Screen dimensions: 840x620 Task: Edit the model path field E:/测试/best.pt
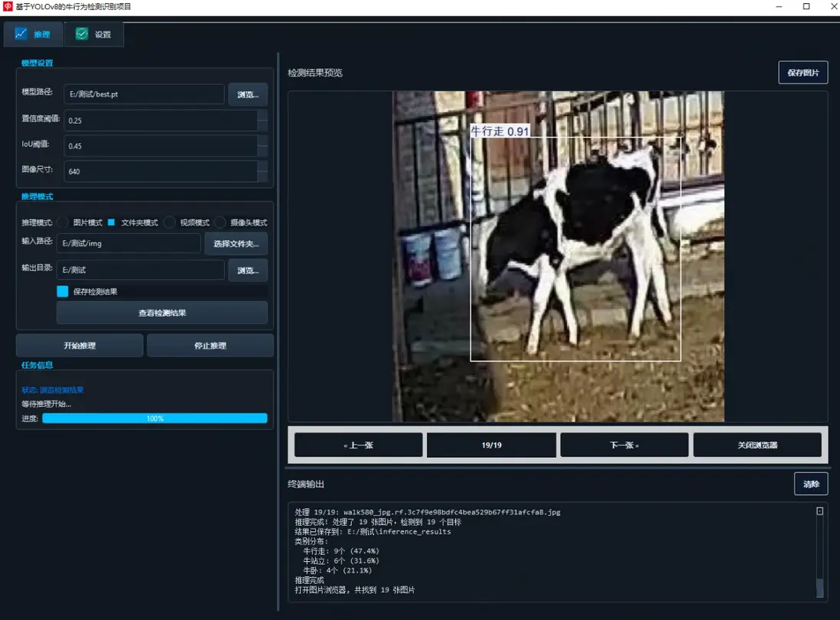[144, 94]
